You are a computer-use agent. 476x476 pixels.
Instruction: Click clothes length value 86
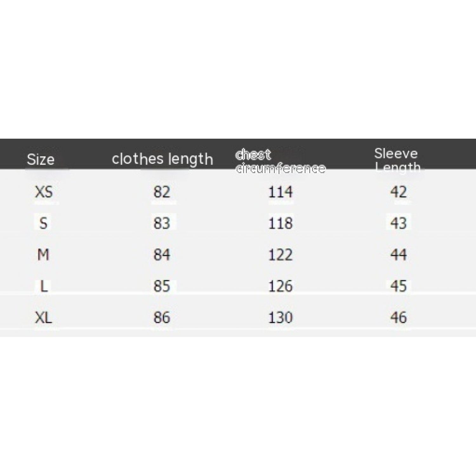162,317
